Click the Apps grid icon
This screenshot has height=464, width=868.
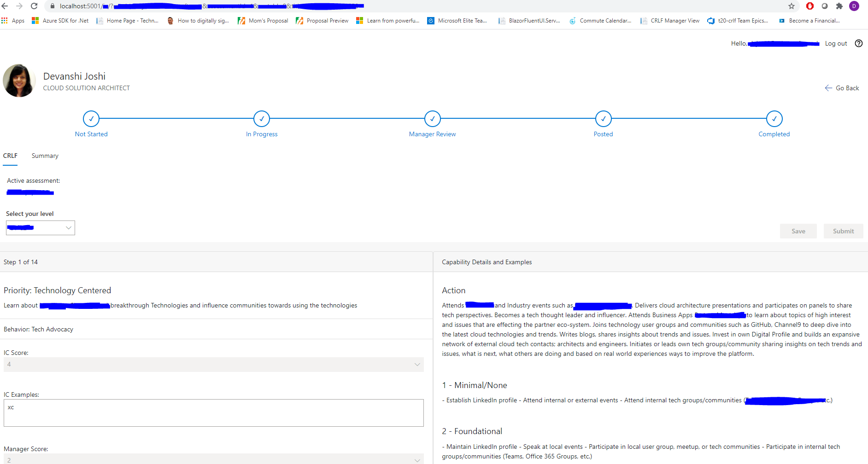click(5, 20)
